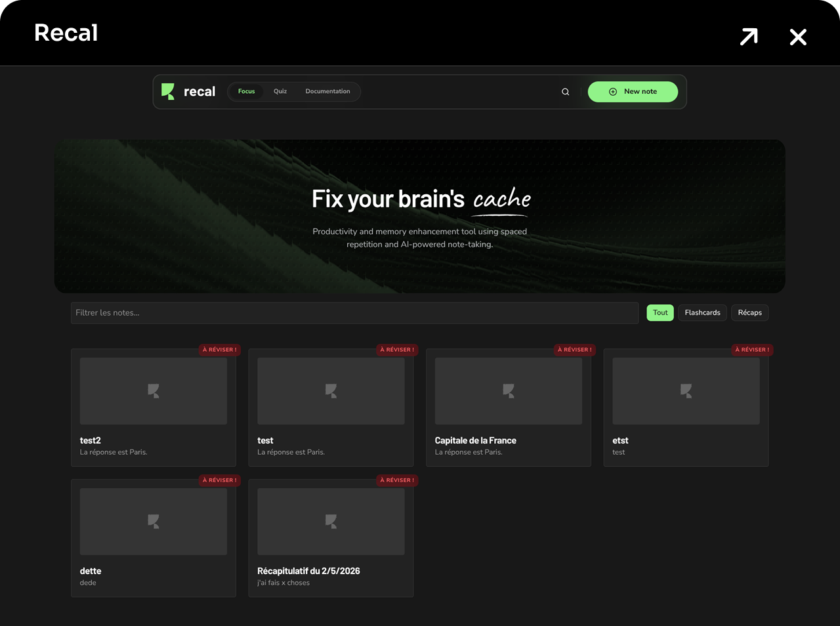Open the Récapitulatif du 2/5/2026 note title
This screenshot has height=626, width=840.
click(x=308, y=571)
